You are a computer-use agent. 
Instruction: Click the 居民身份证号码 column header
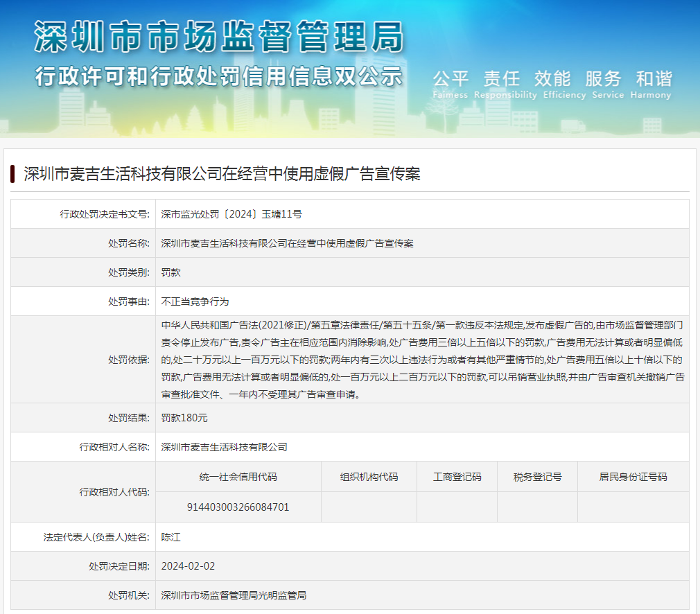click(633, 477)
